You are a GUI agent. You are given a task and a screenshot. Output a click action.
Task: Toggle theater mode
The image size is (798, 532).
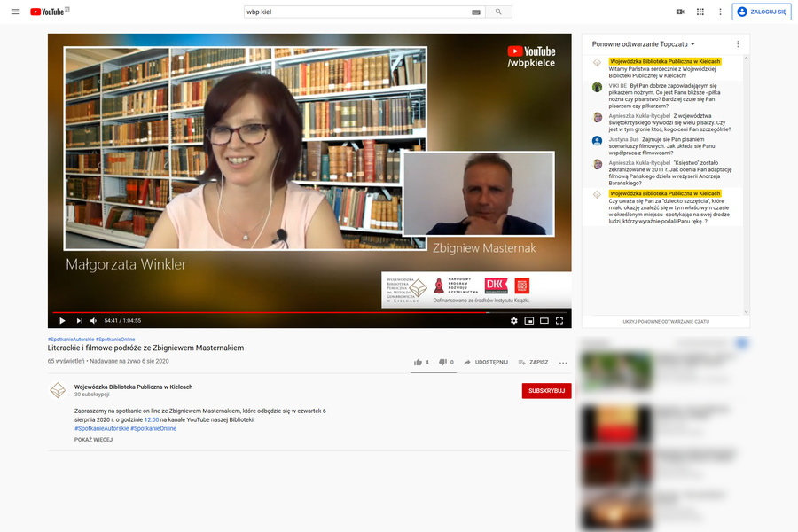pos(544,321)
